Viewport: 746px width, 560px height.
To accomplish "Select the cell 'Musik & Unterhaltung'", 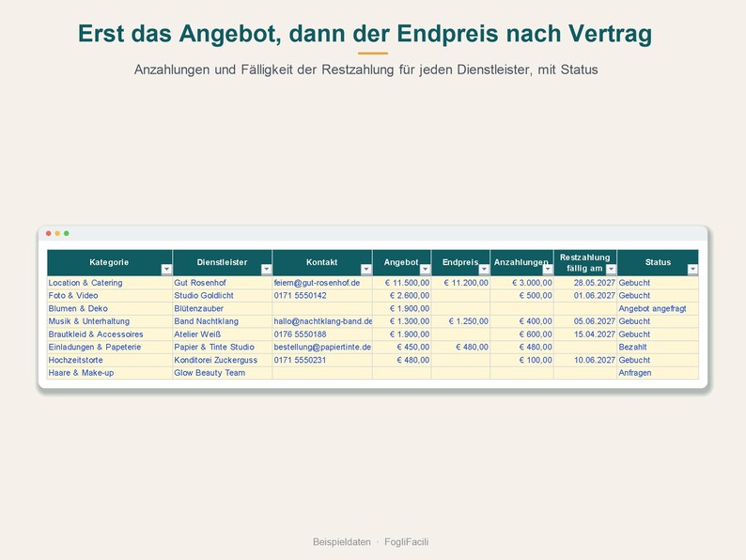I will pos(110,321).
